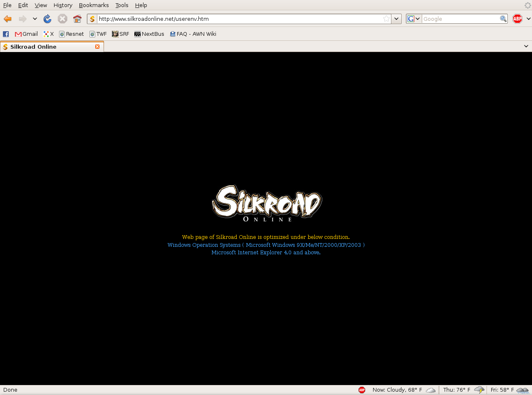Click the Google search input field

(x=460, y=19)
